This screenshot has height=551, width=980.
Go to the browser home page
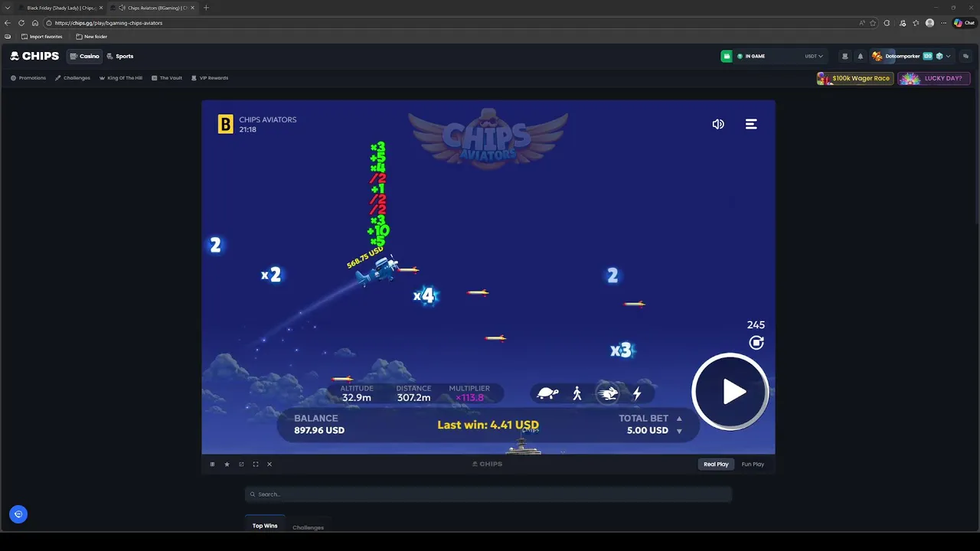click(34, 23)
